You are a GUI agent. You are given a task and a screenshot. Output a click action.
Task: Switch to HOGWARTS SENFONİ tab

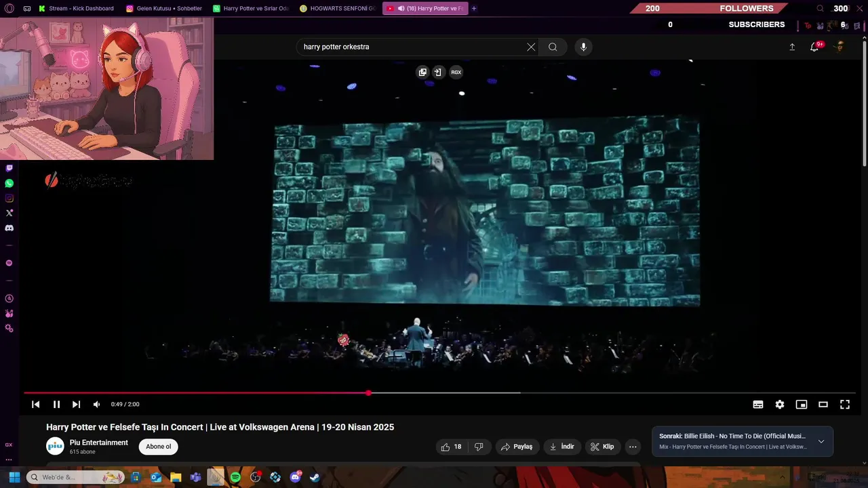(x=338, y=8)
